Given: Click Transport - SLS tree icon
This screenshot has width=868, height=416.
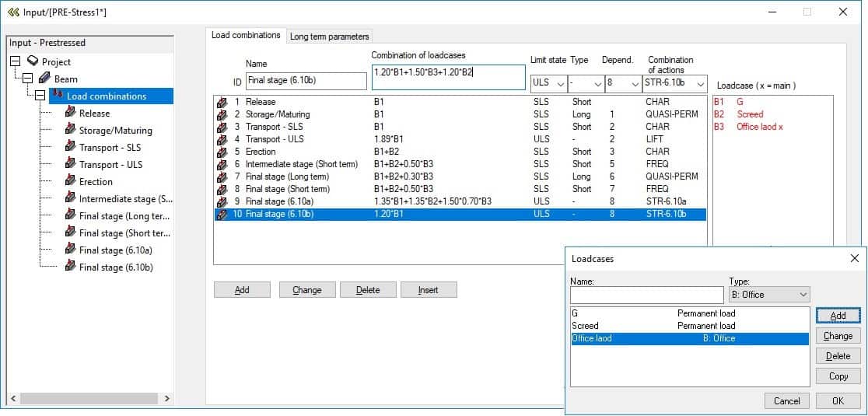Looking at the screenshot, I should point(70,147).
